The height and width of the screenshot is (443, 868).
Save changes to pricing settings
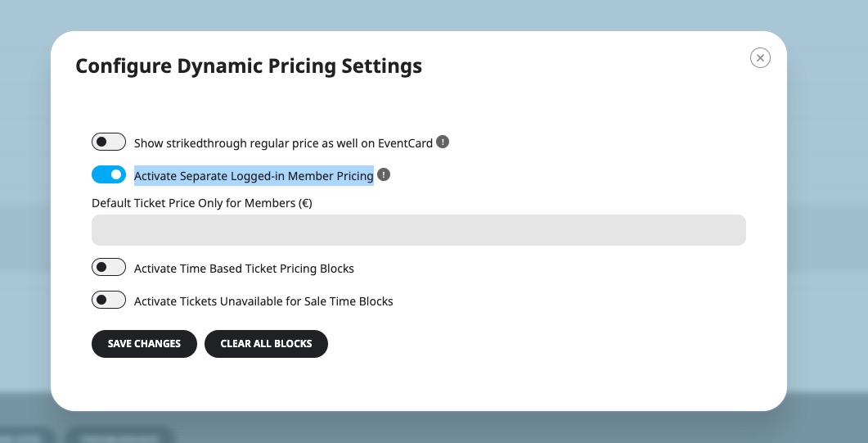tap(144, 344)
